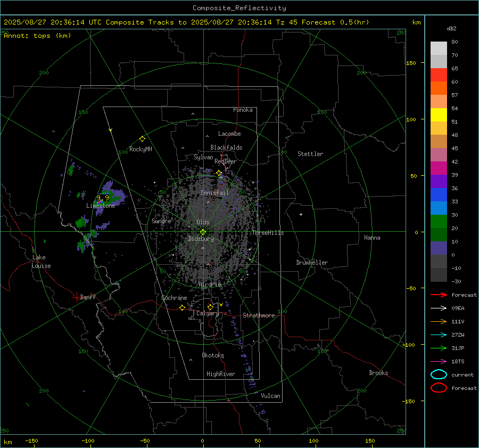This screenshot has width=479, height=448.
Task: Click the yellow diamond marker near RedDeer
Action: (x=219, y=173)
